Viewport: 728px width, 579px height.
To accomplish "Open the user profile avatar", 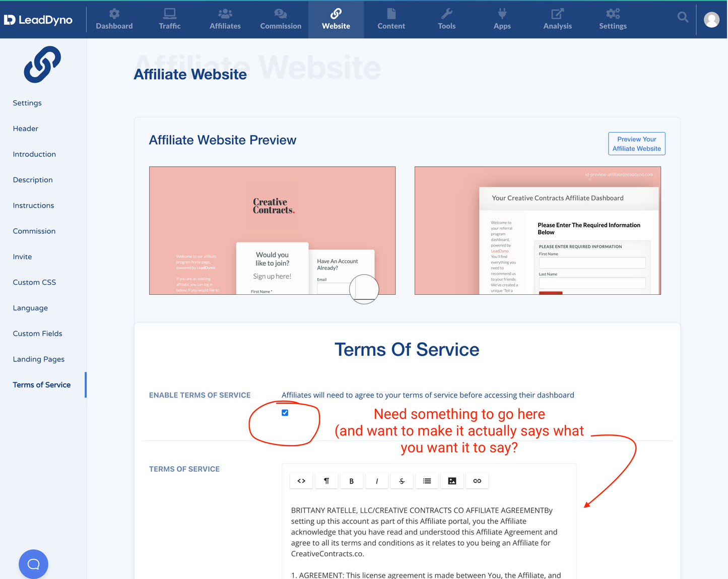I will (x=711, y=20).
